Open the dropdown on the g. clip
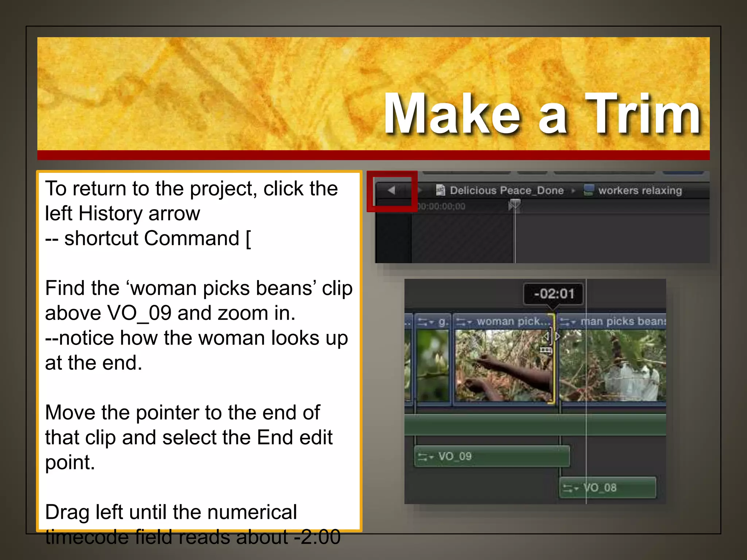 click(x=426, y=322)
